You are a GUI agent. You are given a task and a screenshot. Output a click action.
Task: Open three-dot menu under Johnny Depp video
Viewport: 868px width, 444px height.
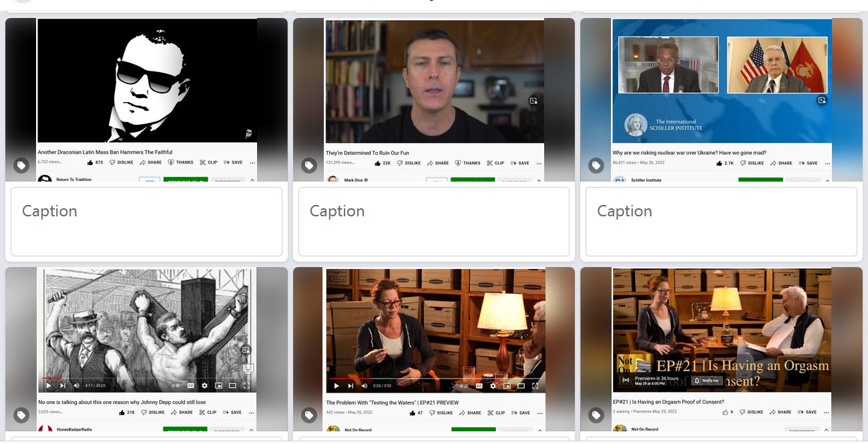[250, 413]
